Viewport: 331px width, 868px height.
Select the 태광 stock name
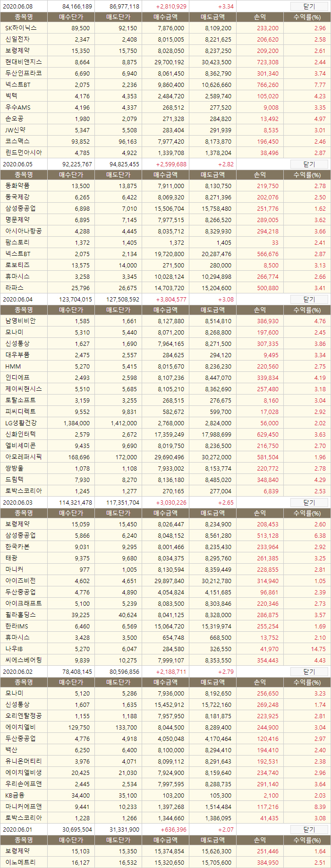[11, 559]
